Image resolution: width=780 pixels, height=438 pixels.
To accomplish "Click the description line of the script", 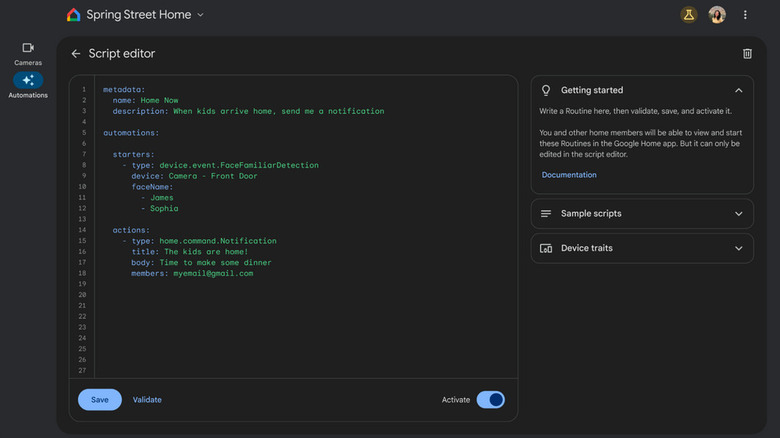I will point(248,111).
